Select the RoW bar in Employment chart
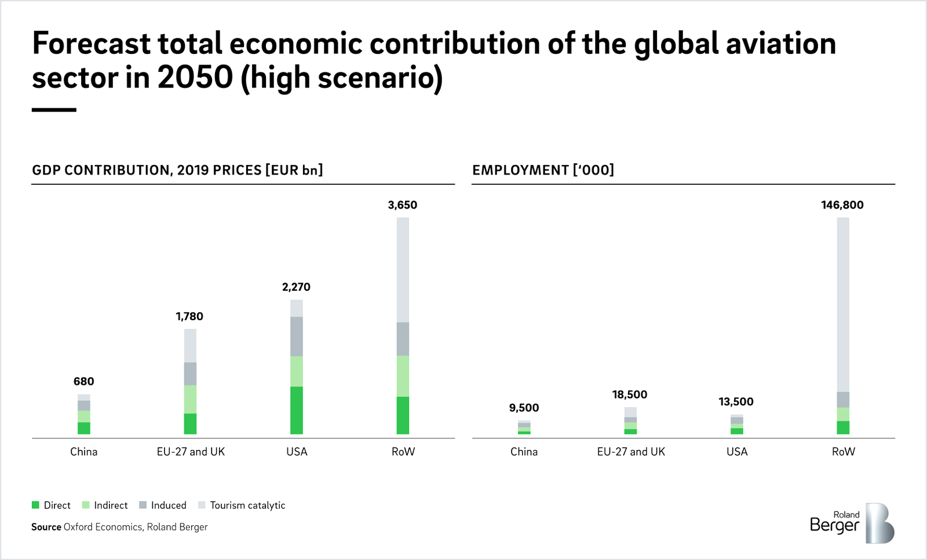Screen dimensions: 927x560 tap(843, 325)
